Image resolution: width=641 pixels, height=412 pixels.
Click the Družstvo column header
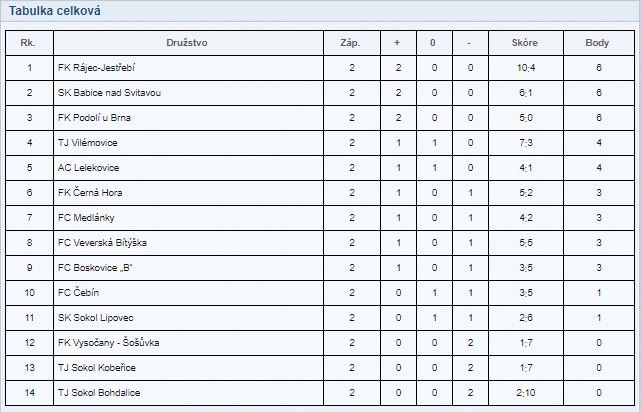tap(187, 43)
